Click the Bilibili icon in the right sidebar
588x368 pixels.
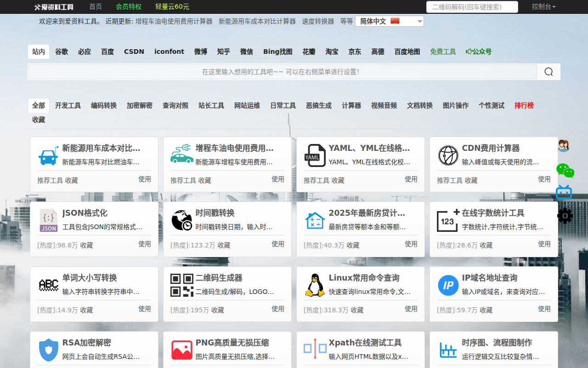pos(565,192)
